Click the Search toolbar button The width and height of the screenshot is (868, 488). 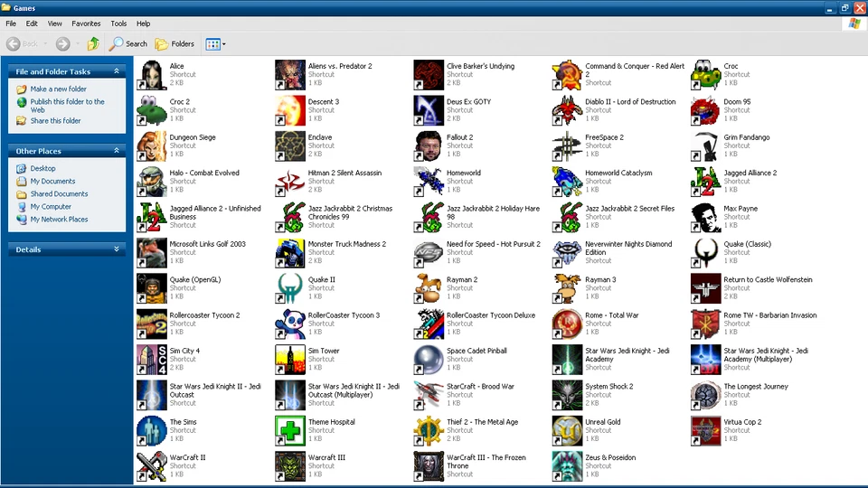pos(128,43)
